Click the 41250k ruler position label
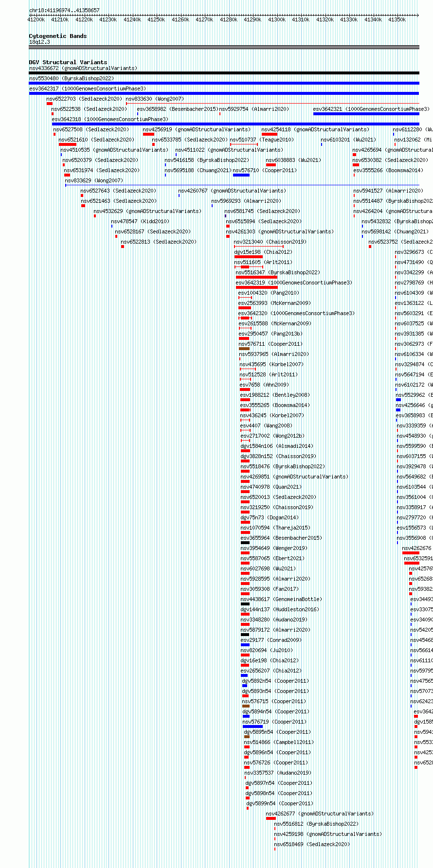 point(156,19)
